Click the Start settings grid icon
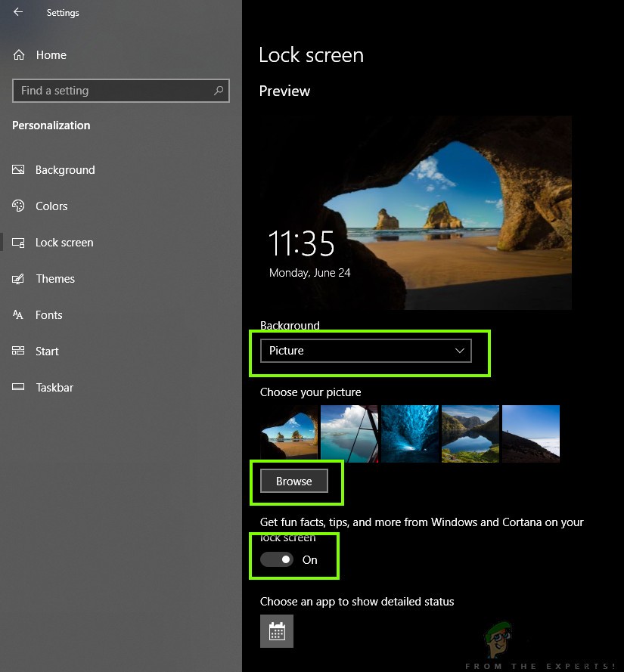Viewport: 624px width, 672px height. [x=17, y=351]
